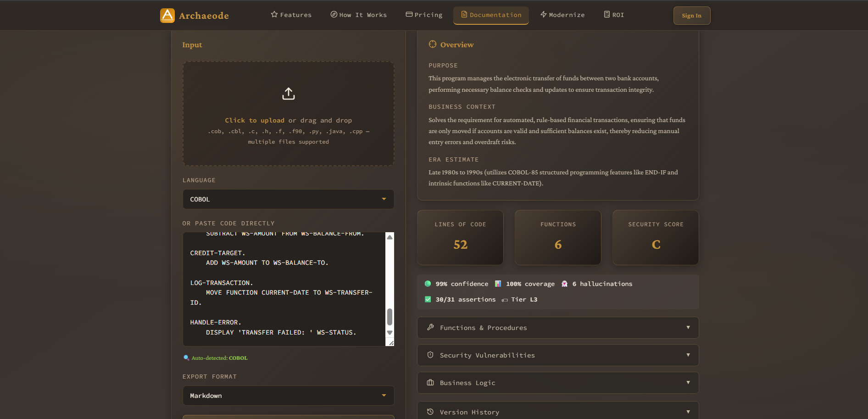This screenshot has height=419, width=868.
Task: Click the 'LOG-TRANSACTION.' code line
Action: tap(222, 283)
